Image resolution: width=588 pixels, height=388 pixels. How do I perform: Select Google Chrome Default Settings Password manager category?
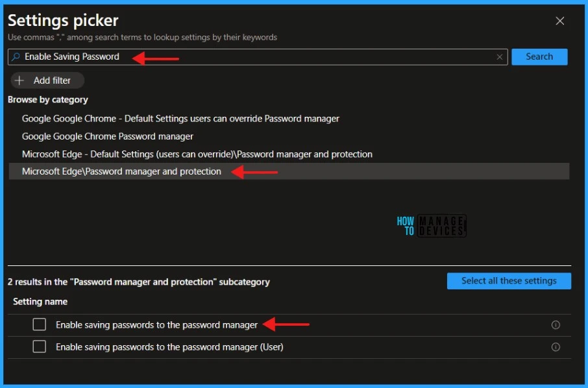click(180, 119)
